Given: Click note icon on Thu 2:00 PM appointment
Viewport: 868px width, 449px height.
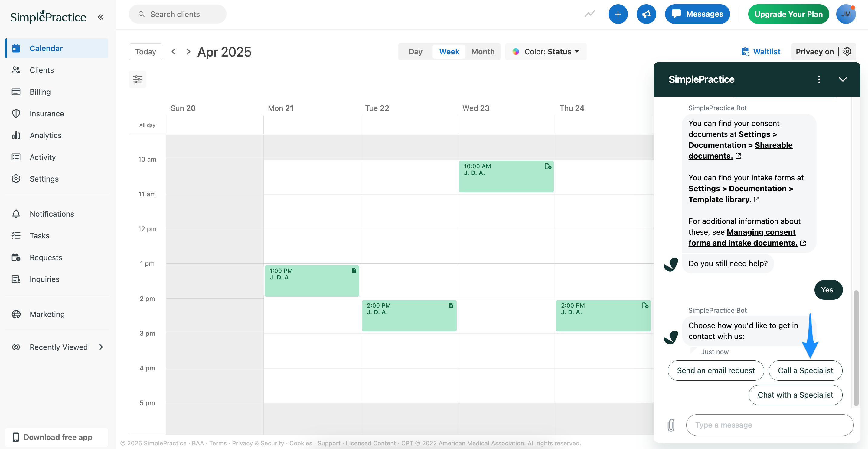Looking at the screenshot, I should (x=645, y=305).
